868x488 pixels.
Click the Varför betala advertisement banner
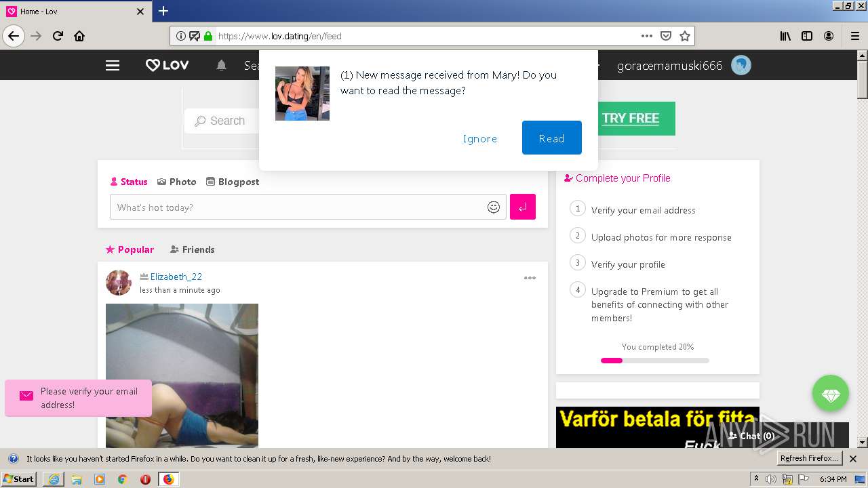(658, 427)
